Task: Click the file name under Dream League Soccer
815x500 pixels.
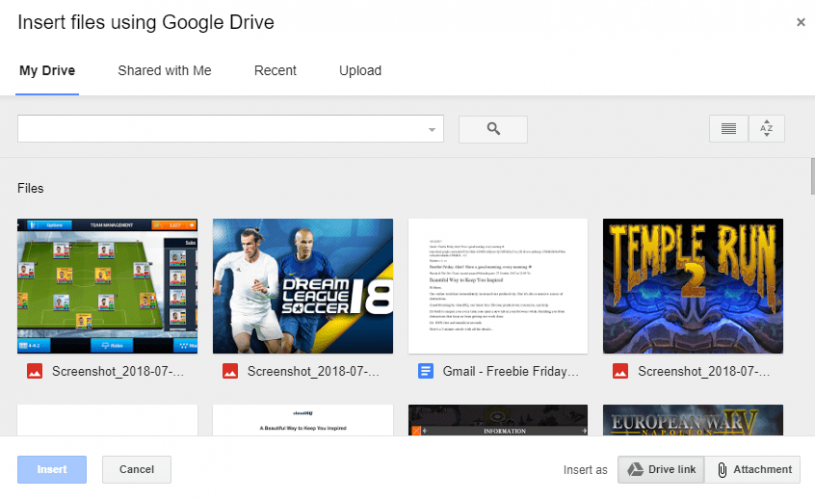Action: (313, 371)
